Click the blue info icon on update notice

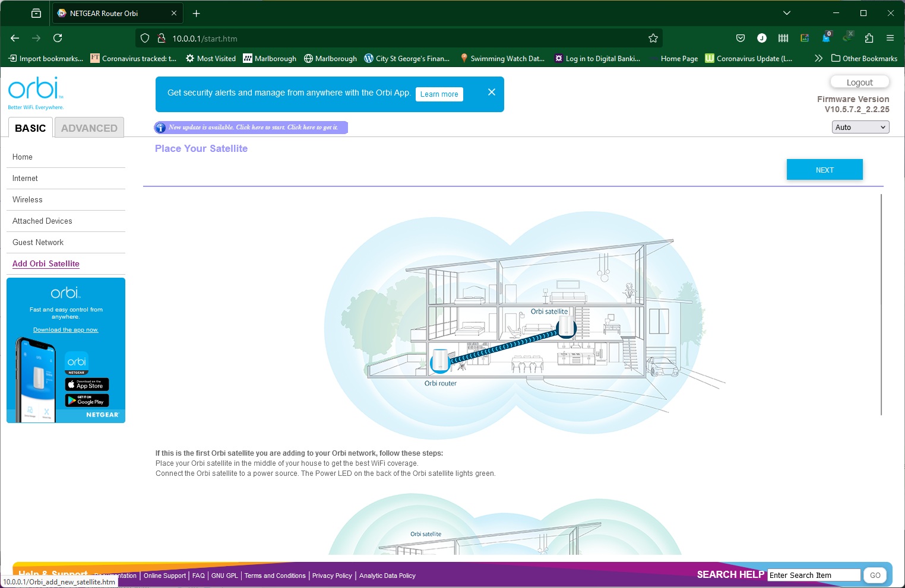tap(160, 128)
